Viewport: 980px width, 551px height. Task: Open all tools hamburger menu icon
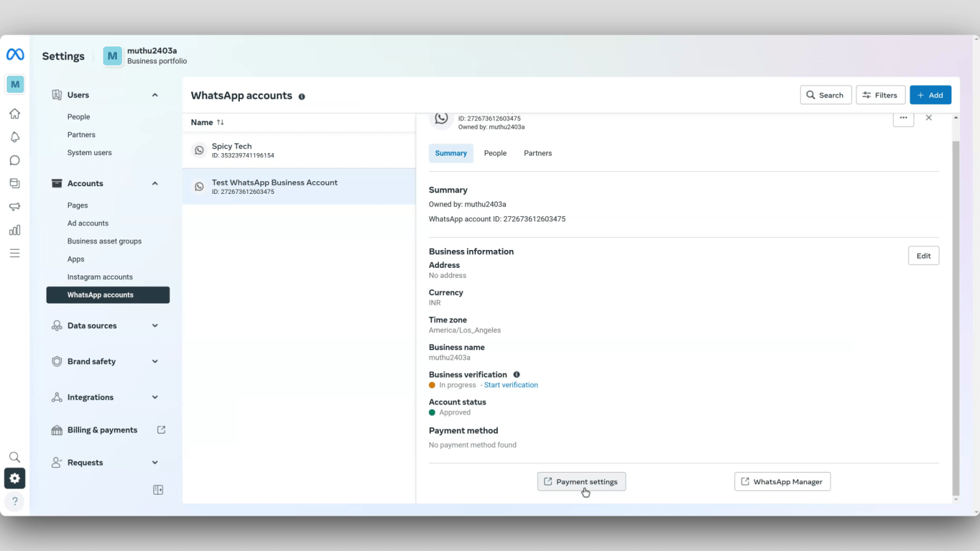click(15, 253)
